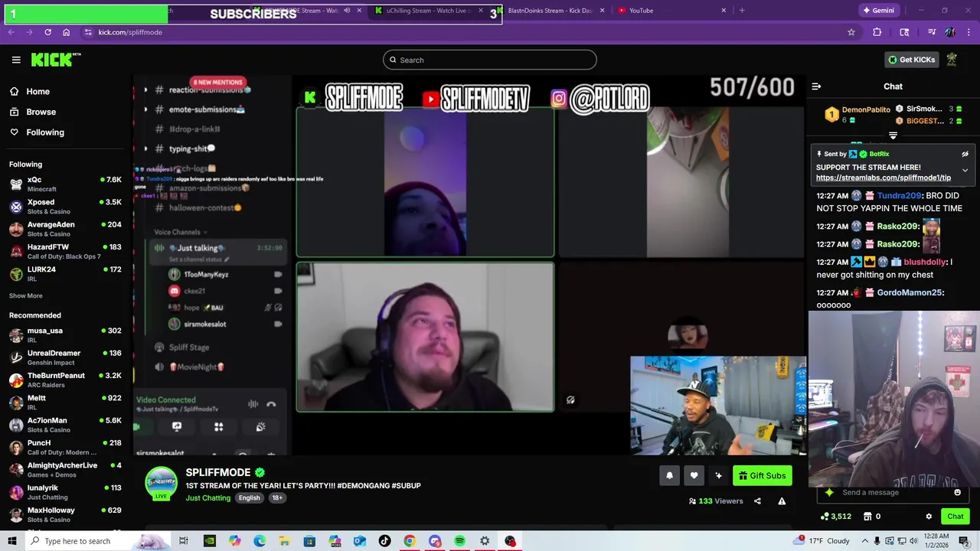This screenshot has width=980, height=551.
Task: Collapse the chat panel arrow icon
Action: tap(816, 86)
